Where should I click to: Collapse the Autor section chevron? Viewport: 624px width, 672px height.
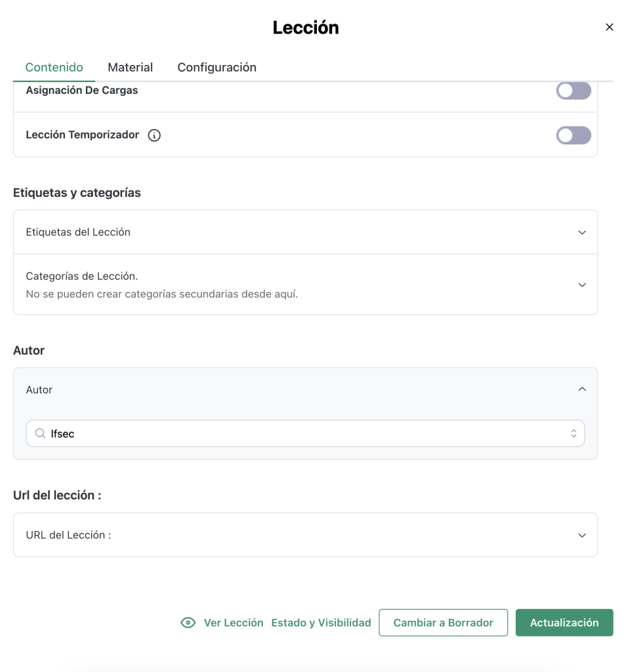click(582, 389)
